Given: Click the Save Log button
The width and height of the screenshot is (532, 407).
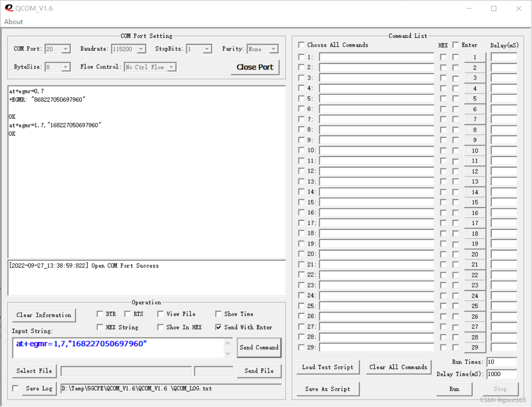Looking at the screenshot, I should click(x=39, y=388).
